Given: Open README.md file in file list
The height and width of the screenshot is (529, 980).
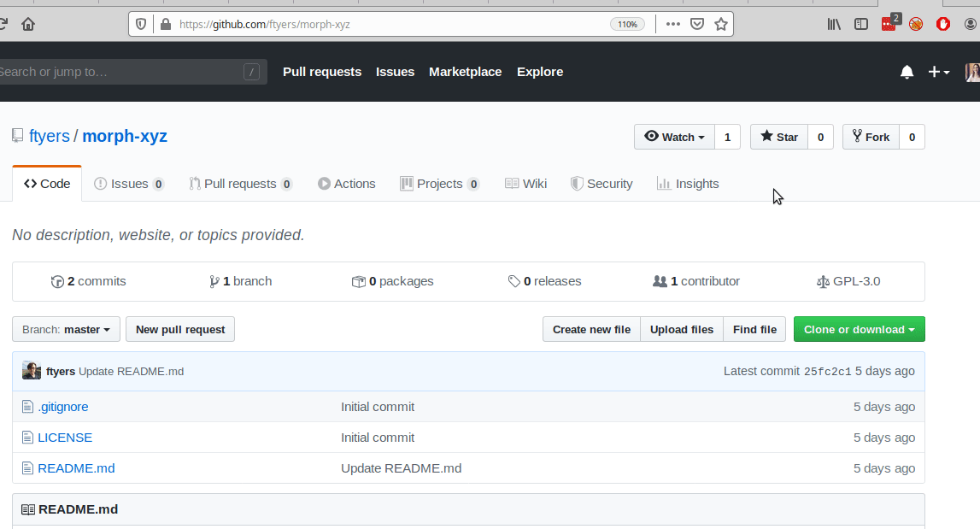Looking at the screenshot, I should (x=76, y=468).
